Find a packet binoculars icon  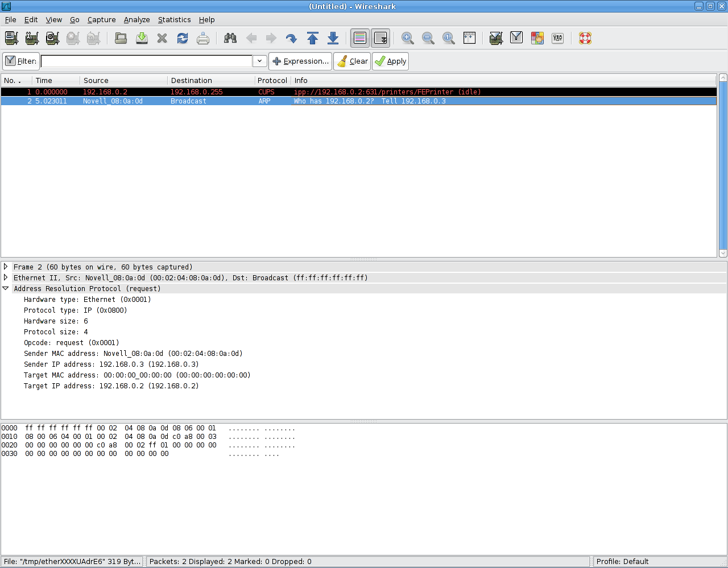pos(230,38)
